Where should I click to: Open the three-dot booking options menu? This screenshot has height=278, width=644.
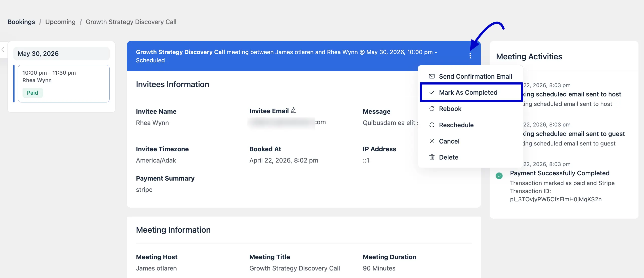470,56
